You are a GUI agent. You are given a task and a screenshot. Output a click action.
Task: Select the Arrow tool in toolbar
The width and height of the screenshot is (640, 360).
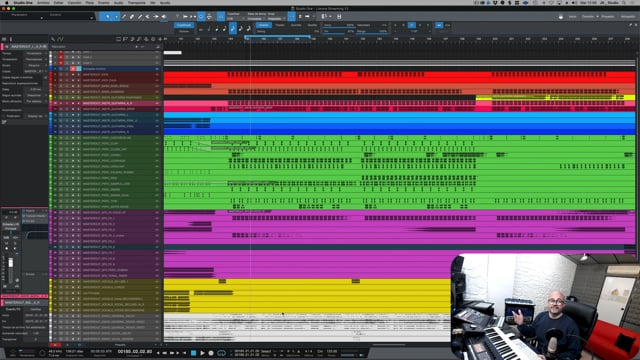(x=108, y=17)
